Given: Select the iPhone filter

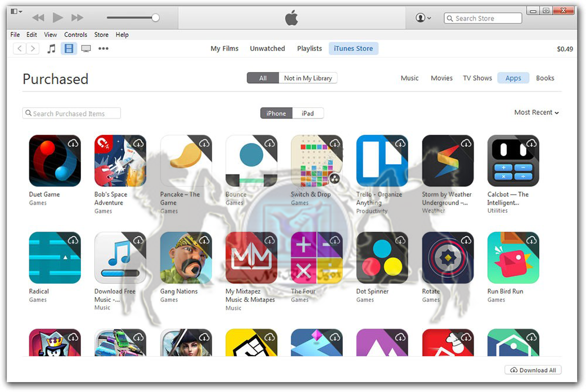Looking at the screenshot, I should coord(276,113).
